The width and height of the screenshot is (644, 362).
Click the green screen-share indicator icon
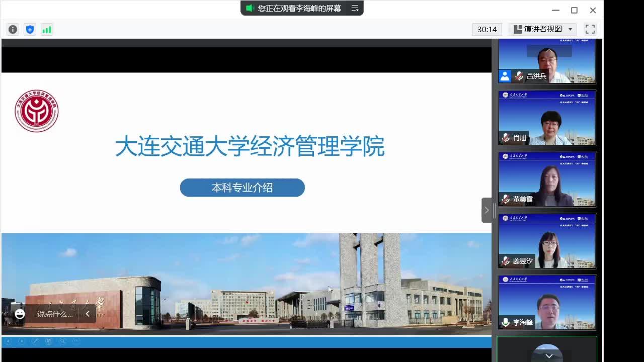[249, 8]
